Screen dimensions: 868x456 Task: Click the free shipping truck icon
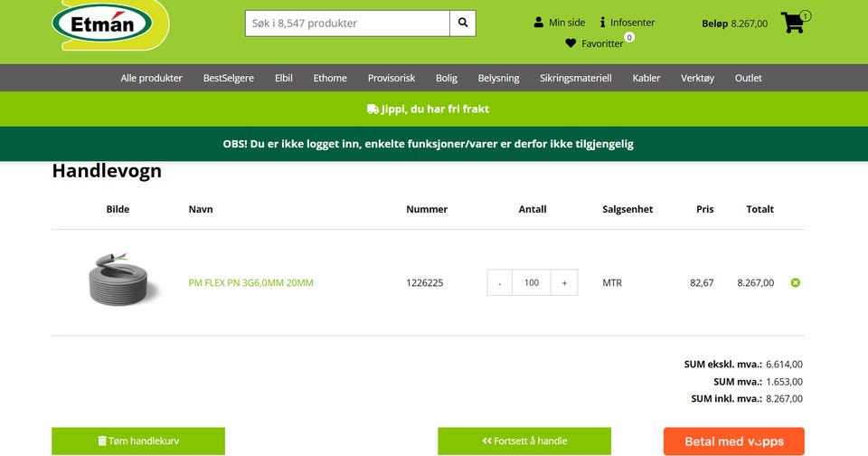[373, 109]
